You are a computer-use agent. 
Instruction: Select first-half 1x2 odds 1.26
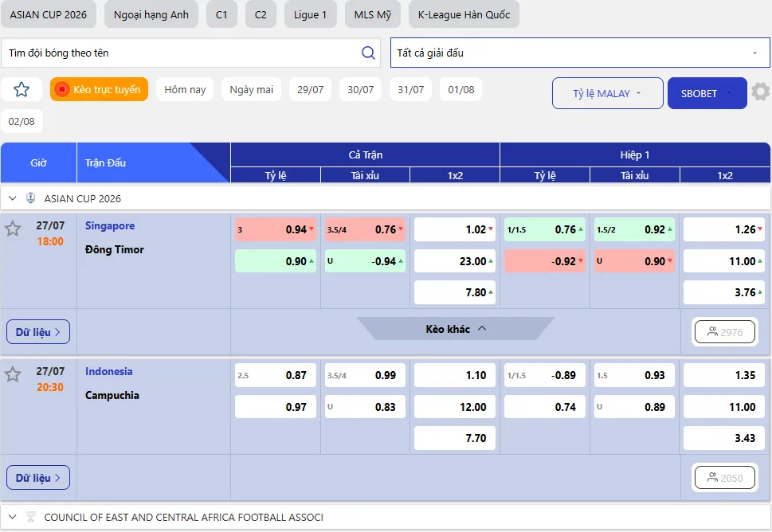coord(724,229)
